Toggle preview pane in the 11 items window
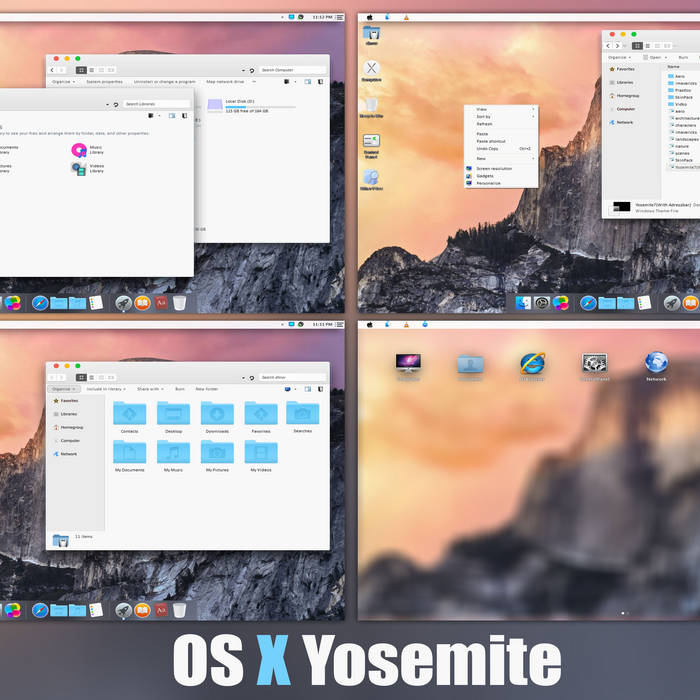The width and height of the screenshot is (700, 700). [308, 389]
